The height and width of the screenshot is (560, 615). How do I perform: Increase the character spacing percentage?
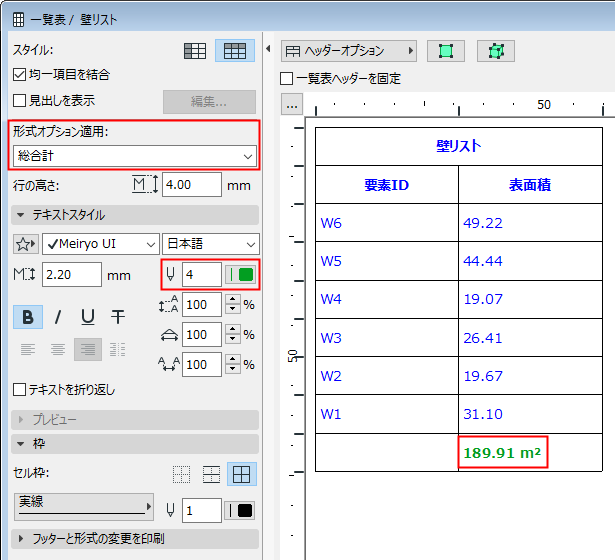pyautogui.click(x=233, y=360)
